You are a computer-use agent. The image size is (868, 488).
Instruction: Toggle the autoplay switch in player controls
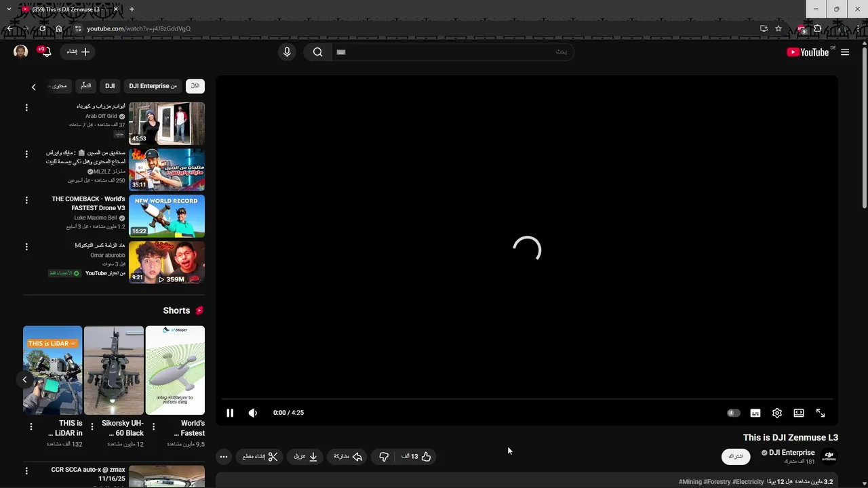click(733, 413)
